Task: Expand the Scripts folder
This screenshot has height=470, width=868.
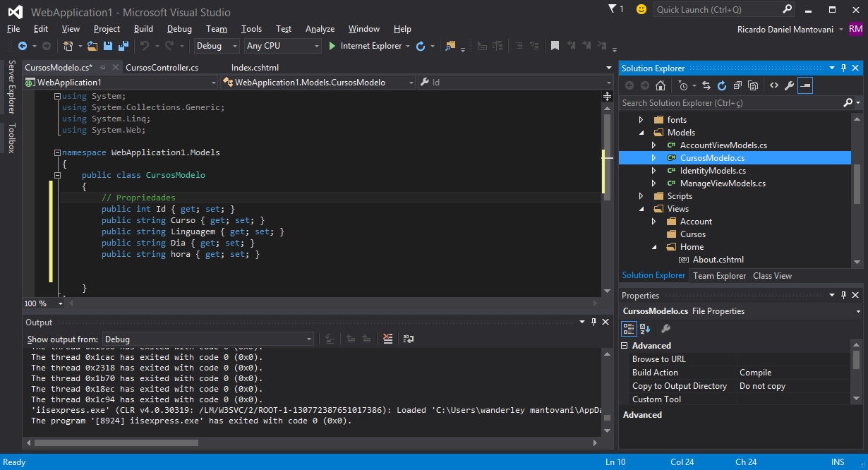Action: pos(641,196)
